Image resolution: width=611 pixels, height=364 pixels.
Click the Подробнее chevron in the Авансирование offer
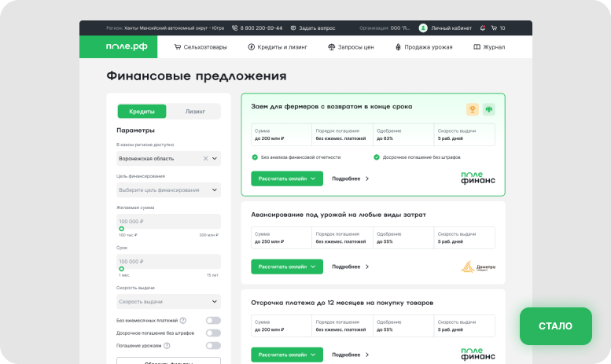tap(367, 267)
